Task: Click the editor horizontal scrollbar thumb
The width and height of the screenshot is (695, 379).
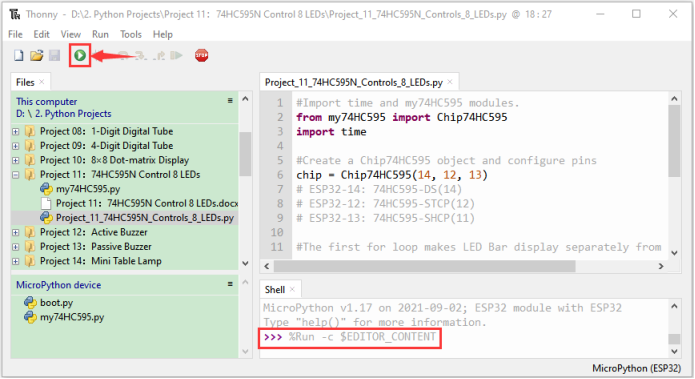Action: (x=424, y=266)
